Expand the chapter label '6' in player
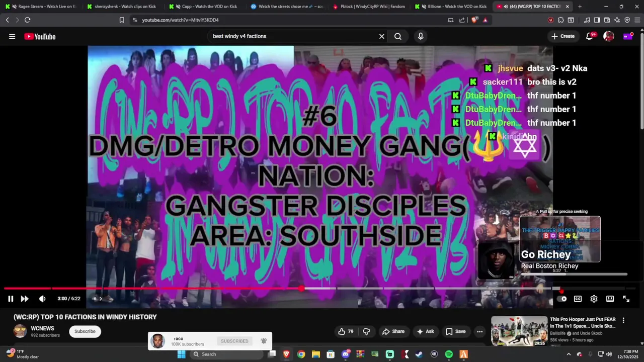 98,299
